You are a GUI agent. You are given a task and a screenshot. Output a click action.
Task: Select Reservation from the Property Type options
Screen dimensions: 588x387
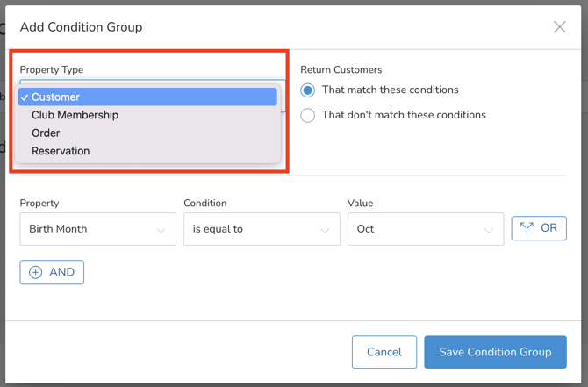pyautogui.click(x=61, y=151)
